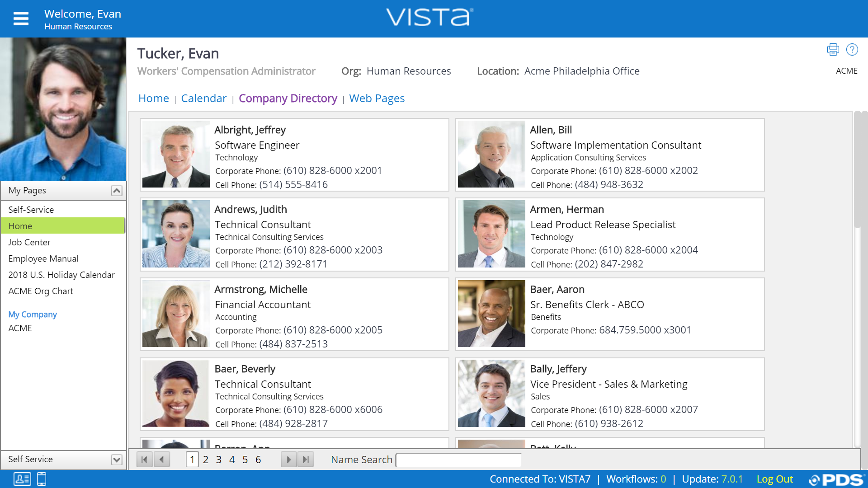Go to the previous page arrow
868x488 pixels.
pos(162,460)
